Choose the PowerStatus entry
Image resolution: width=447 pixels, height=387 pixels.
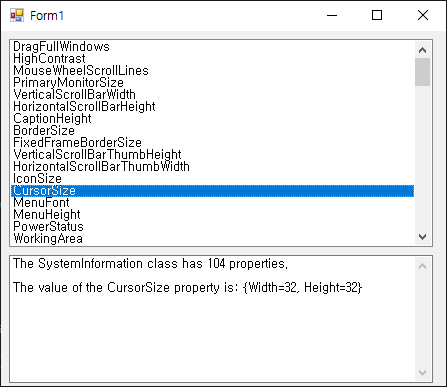pyautogui.click(x=212, y=227)
